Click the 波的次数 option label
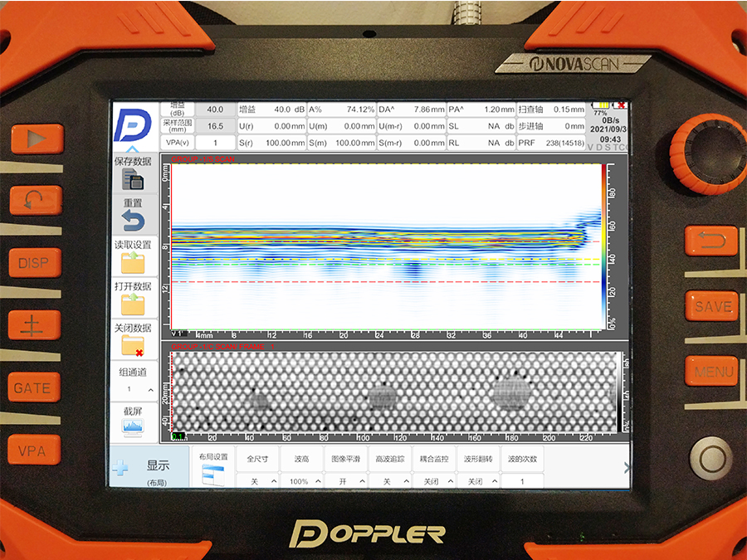 point(522,459)
